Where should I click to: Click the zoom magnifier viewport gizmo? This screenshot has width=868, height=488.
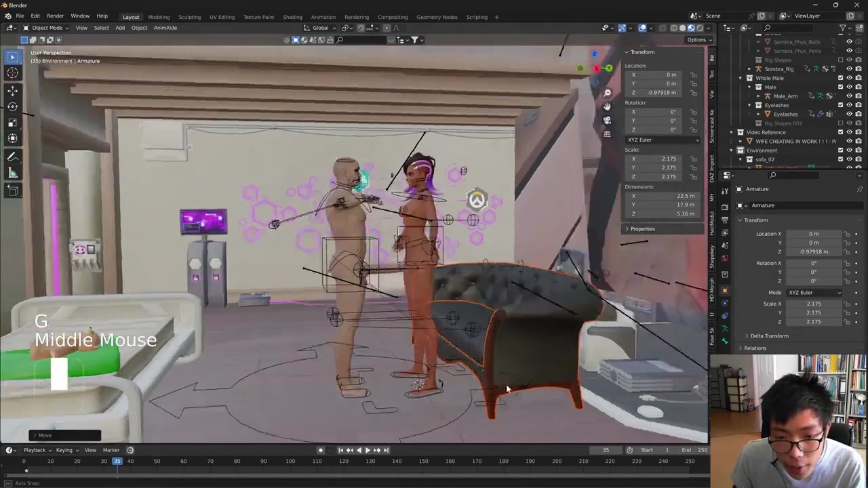pos(607,93)
